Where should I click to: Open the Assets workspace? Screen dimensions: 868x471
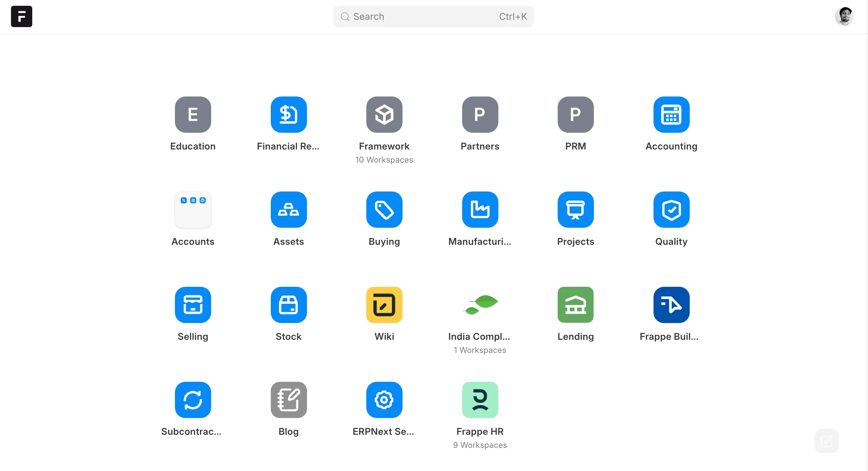tap(288, 210)
